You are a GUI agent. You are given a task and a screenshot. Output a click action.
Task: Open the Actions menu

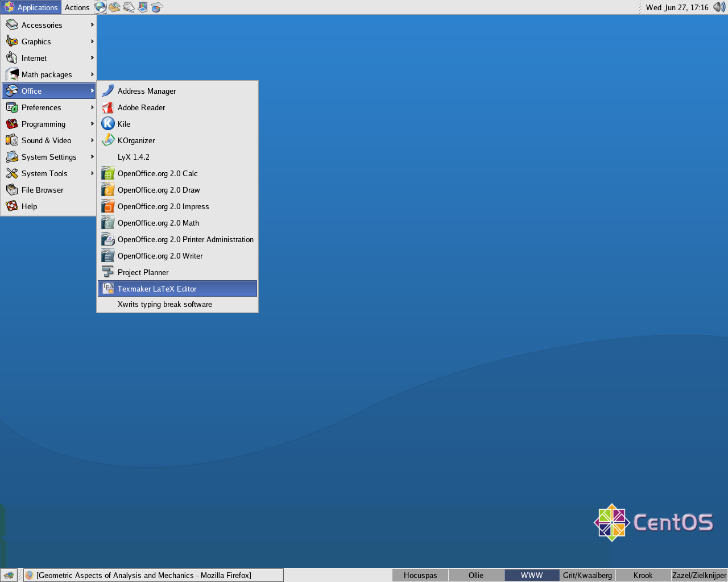click(77, 7)
